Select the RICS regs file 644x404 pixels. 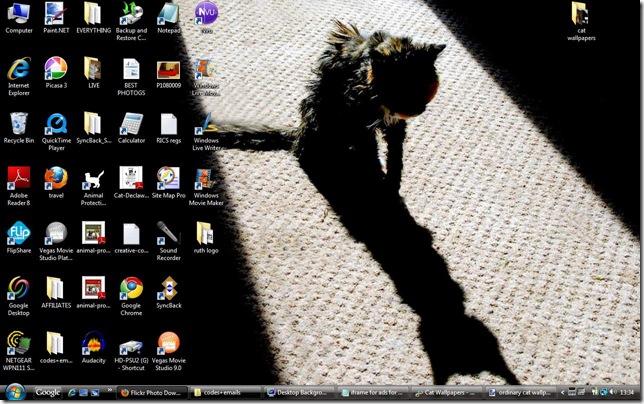point(168,128)
